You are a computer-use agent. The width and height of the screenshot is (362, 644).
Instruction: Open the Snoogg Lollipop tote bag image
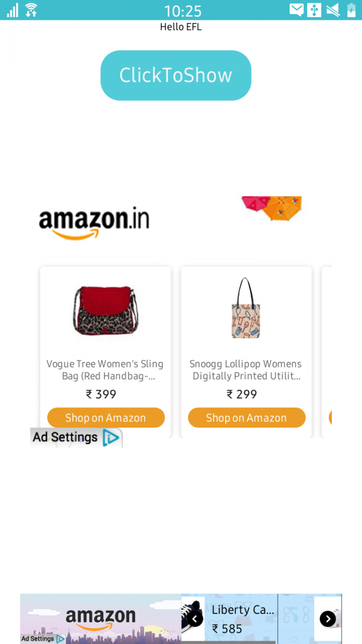pos(246,308)
